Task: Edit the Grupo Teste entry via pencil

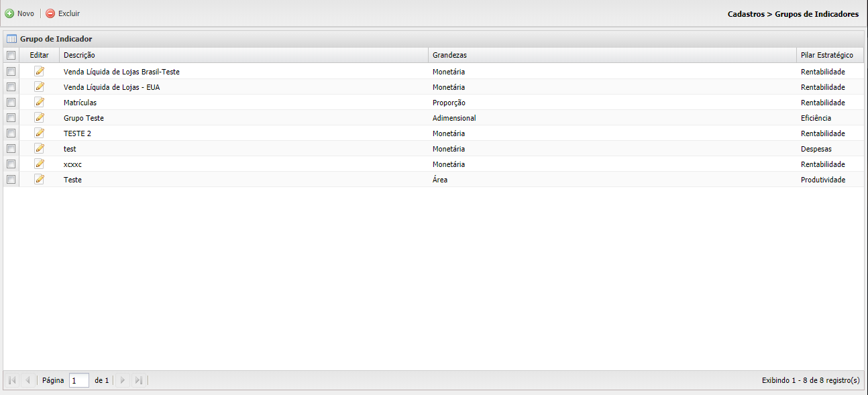Action: tap(40, 117)
